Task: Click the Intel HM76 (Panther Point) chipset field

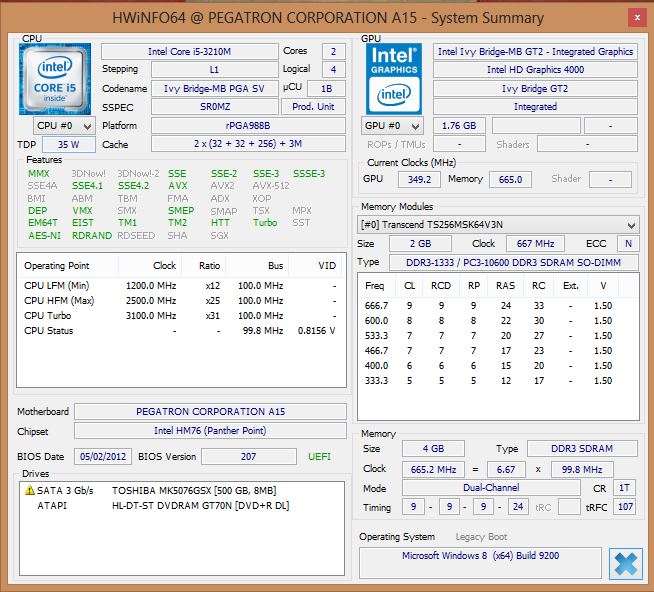Action: pos(210,431)
